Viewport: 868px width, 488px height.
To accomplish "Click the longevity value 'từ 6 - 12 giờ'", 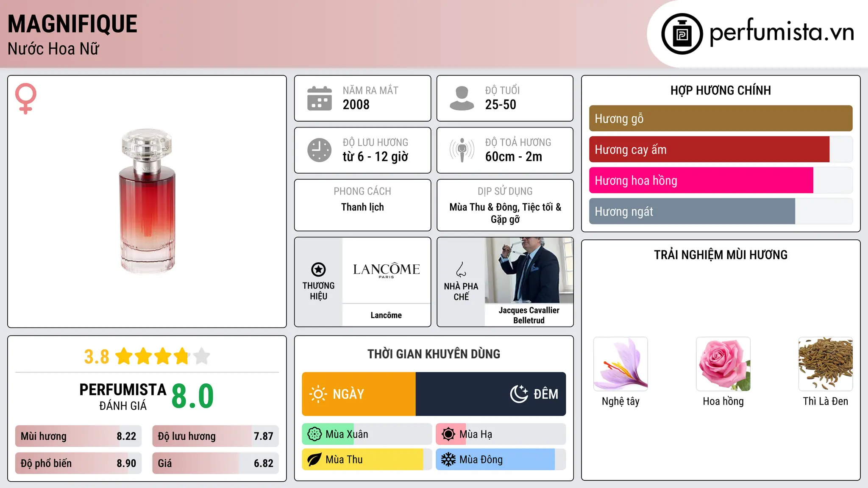I will pyautogui.click(x=376, y=157).
